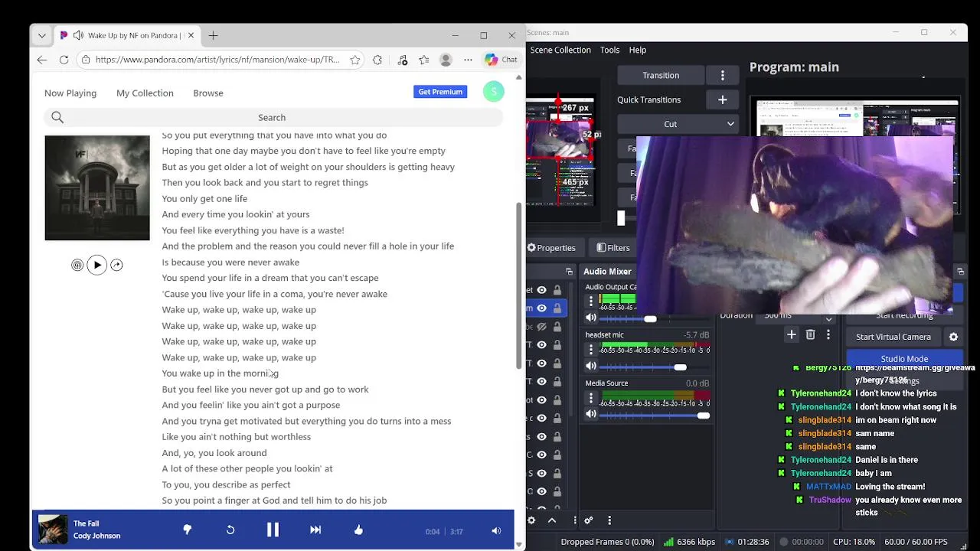980x551 pixels.
Task: Mute Media Source speaker icon
Action: (591, 415)
